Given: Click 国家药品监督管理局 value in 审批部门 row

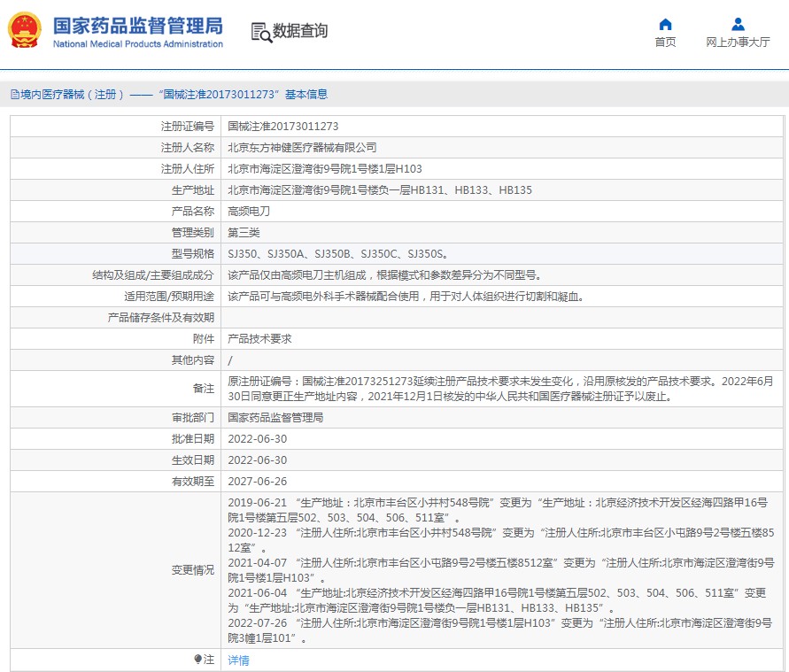Looking at the screenshot, I should pyautogui.click(x=275, y=418).
